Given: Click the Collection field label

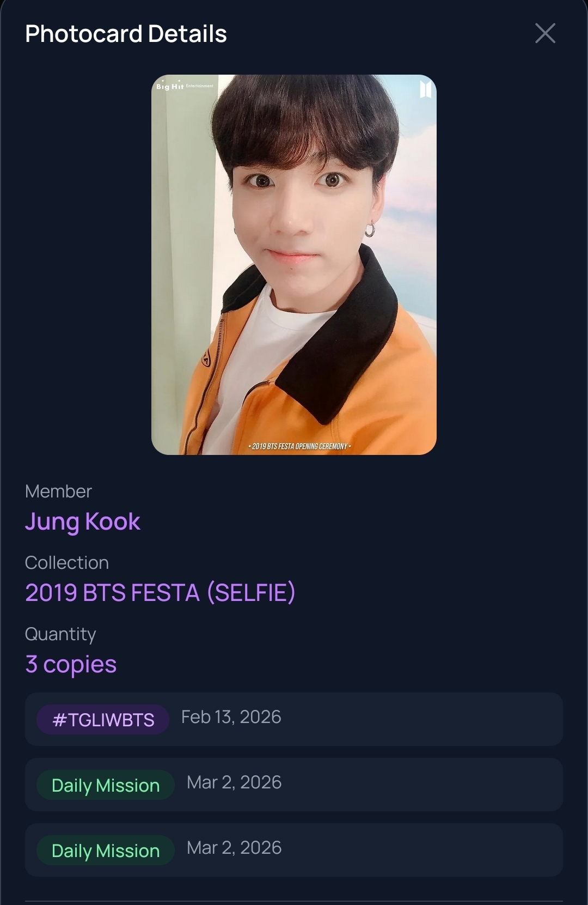Looking at the screenshot, I should click(x=67, y=563).
